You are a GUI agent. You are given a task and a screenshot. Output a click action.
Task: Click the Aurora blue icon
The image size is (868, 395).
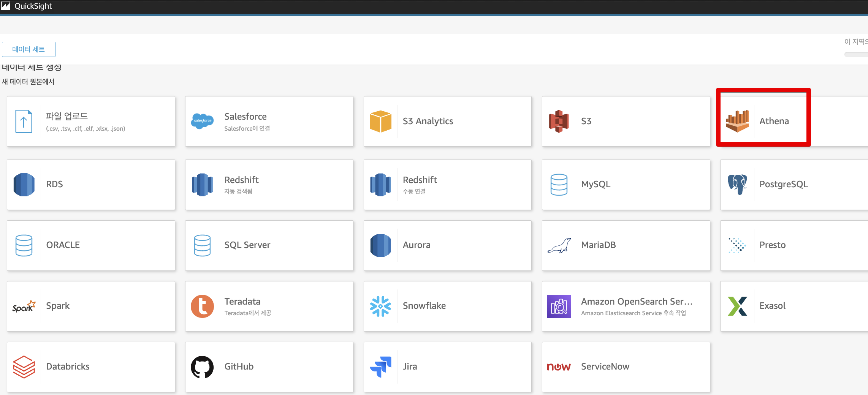click(x=380, y=245)
